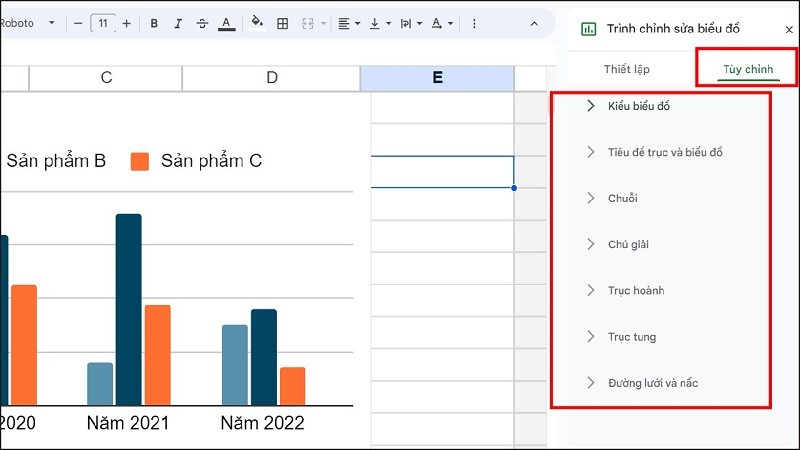Switch to the Tùy chỉnh tab

click(x=748, y=69)
